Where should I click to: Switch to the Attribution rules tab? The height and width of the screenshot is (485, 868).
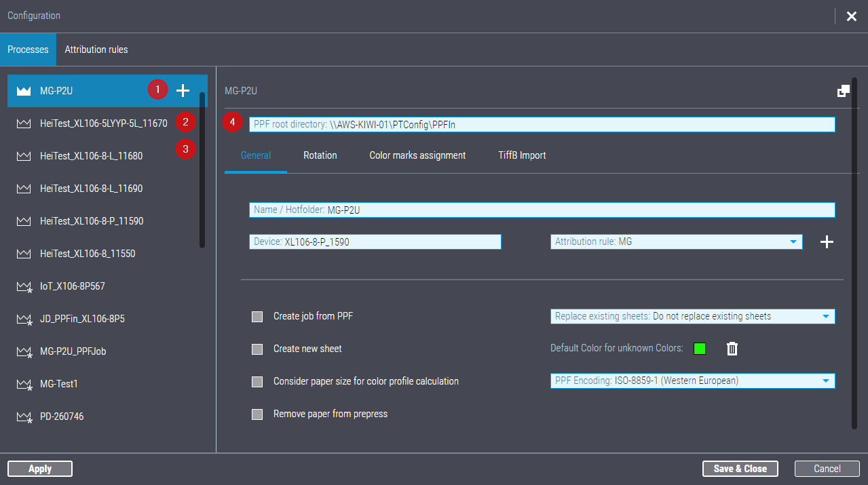pyautogui.click(x=96, y=49)
